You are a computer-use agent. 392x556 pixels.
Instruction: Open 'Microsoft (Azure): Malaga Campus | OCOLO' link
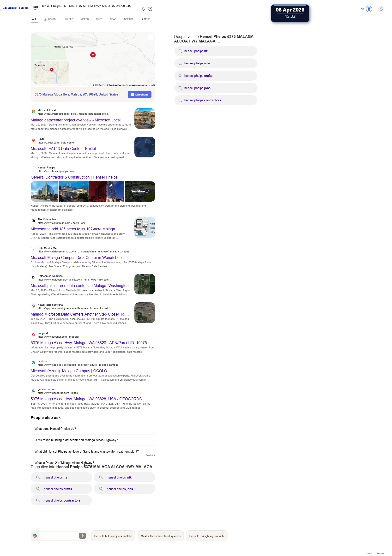pyautogui.click(x=69, y=371)
